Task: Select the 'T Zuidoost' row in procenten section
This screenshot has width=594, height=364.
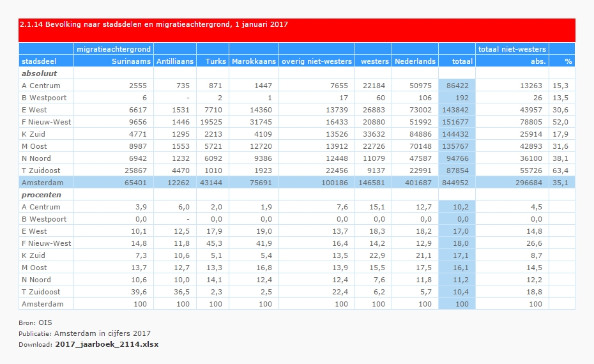Action: click(x=40, y=292)
